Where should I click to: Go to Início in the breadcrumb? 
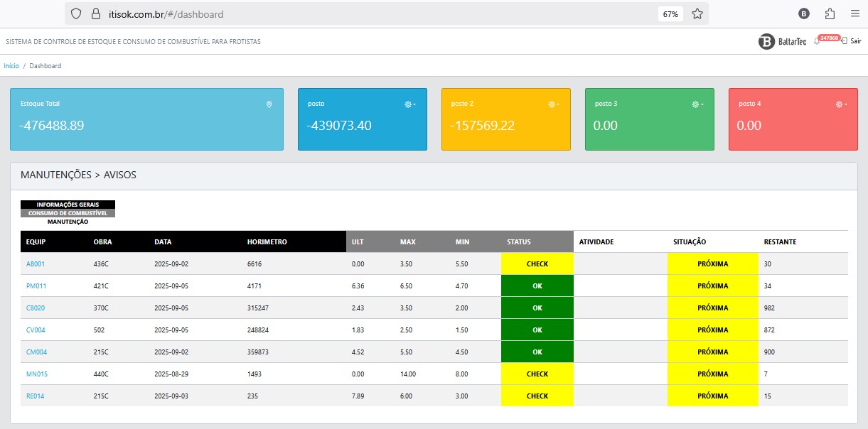(x=11, y=66)
